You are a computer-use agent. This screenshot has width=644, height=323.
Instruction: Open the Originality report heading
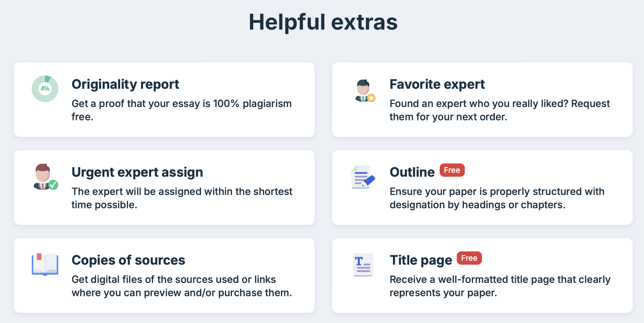click(x=125, y=84)
